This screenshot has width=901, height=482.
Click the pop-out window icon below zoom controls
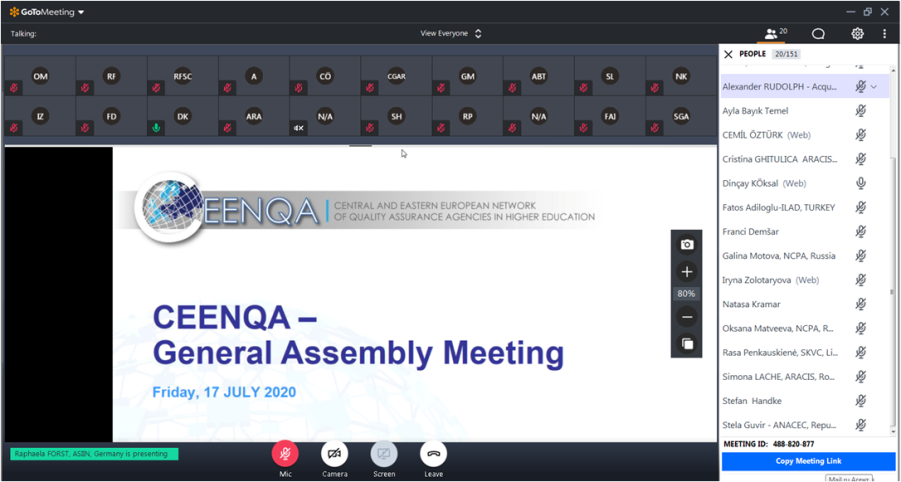687,344
